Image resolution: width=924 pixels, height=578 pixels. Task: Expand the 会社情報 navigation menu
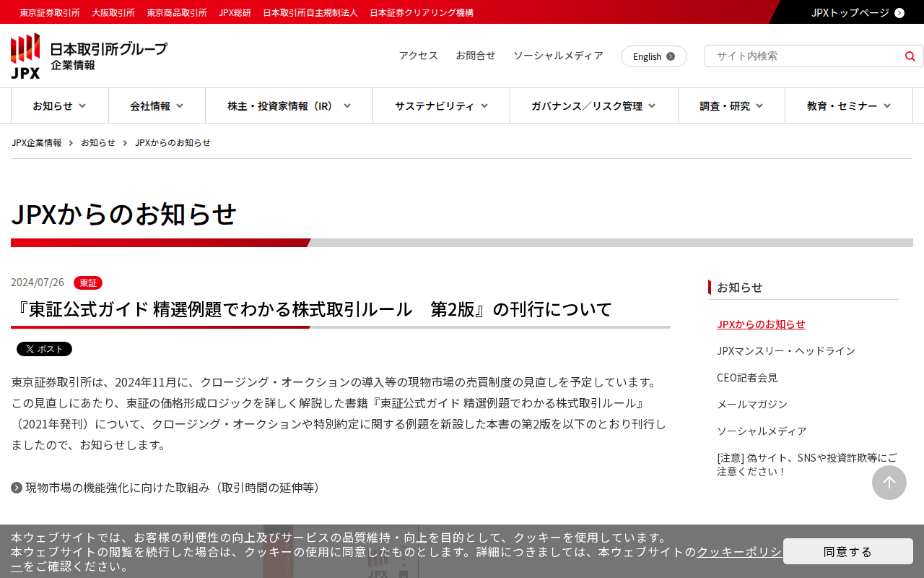click(x=157, y=106)
